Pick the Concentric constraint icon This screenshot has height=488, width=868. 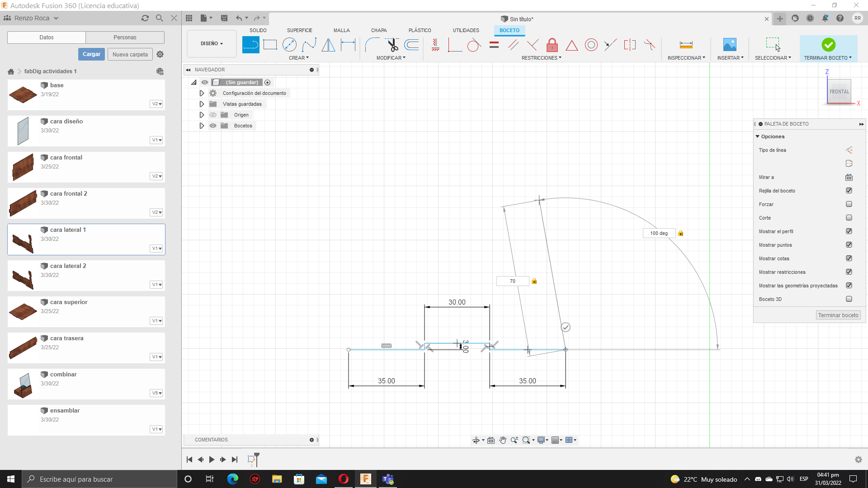point(591,45)
